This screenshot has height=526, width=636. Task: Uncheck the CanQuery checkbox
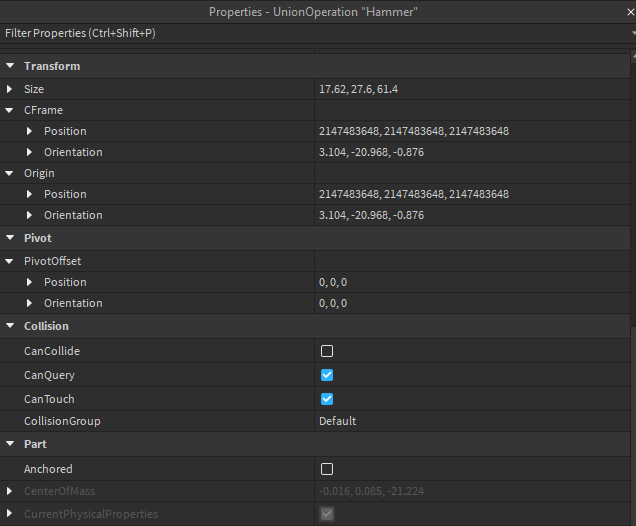(327, 375)
